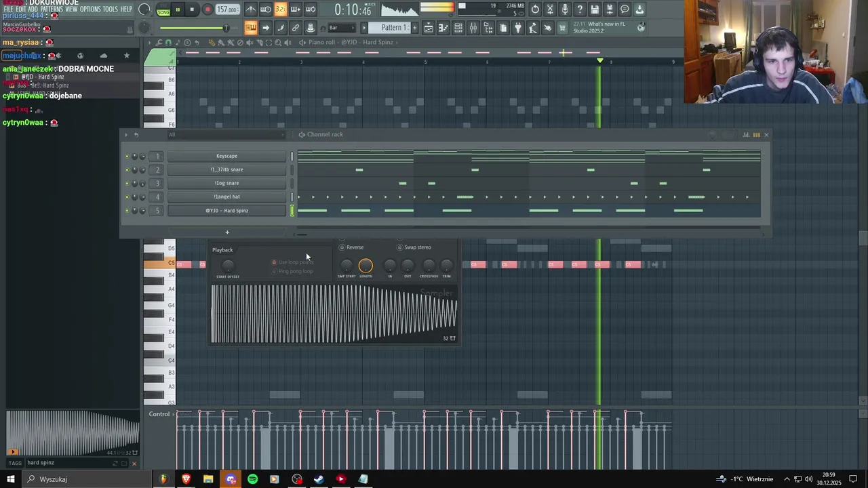Open the help question mark icon

coord(580,9)
